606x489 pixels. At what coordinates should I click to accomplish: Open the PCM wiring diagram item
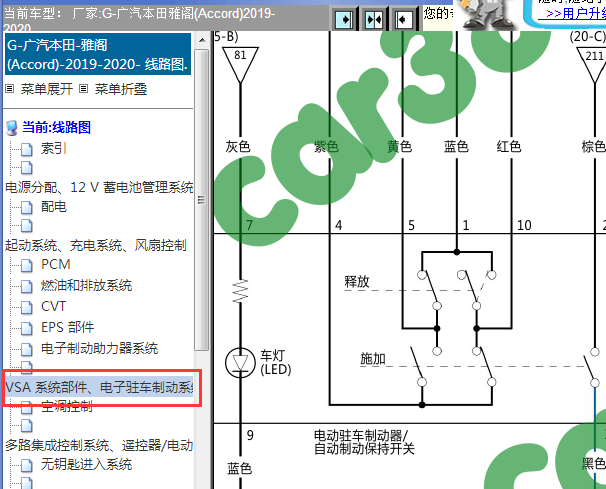coord(56,264)
